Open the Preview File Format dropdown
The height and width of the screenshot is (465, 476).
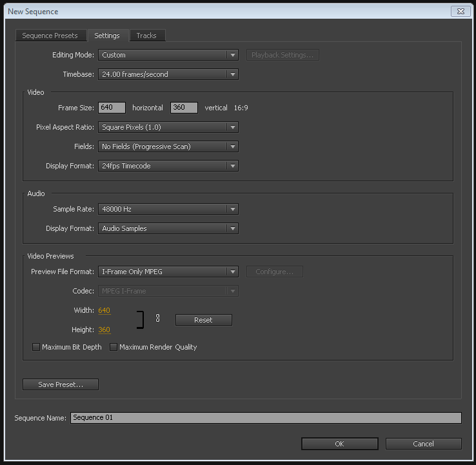pyautogui.click(x=168, y=272)
